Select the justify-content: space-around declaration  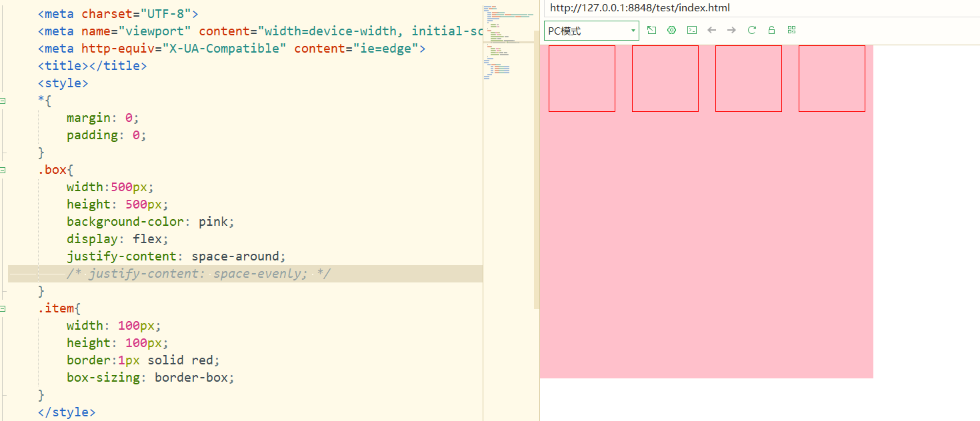pos(175,256)
